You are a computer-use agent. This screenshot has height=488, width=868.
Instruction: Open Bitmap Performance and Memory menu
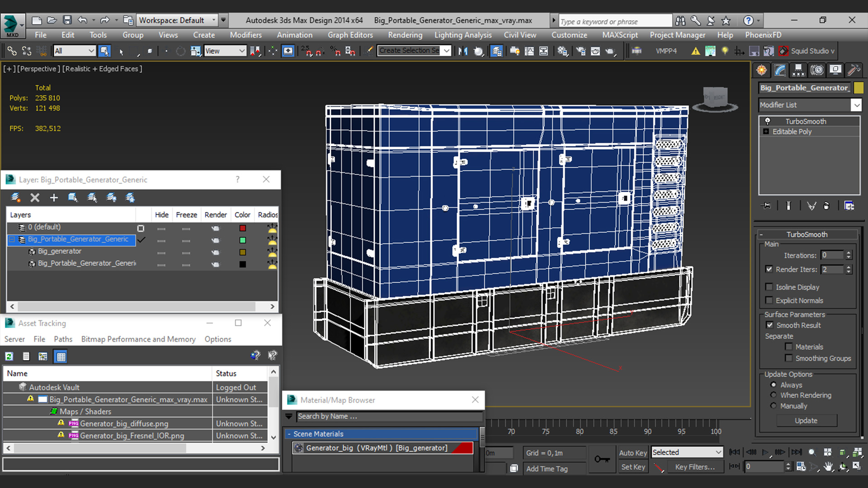tap(138, 339)
